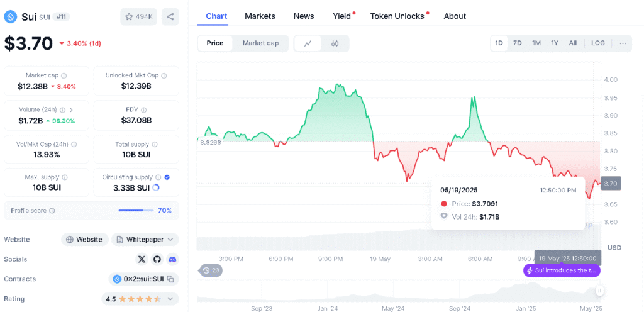Viewport: 644px width, 312px height.
Task: Click the 3.8268 opening price label
Action: [x=210, y=142]
